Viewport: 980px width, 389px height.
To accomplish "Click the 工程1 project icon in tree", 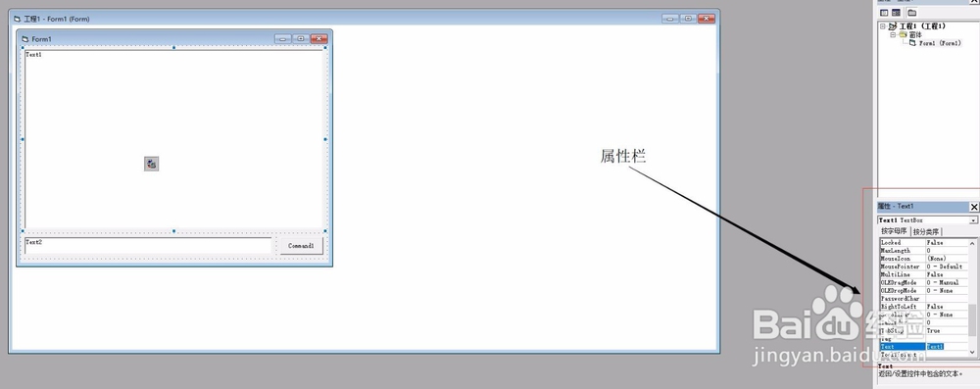I will [893, 26].
